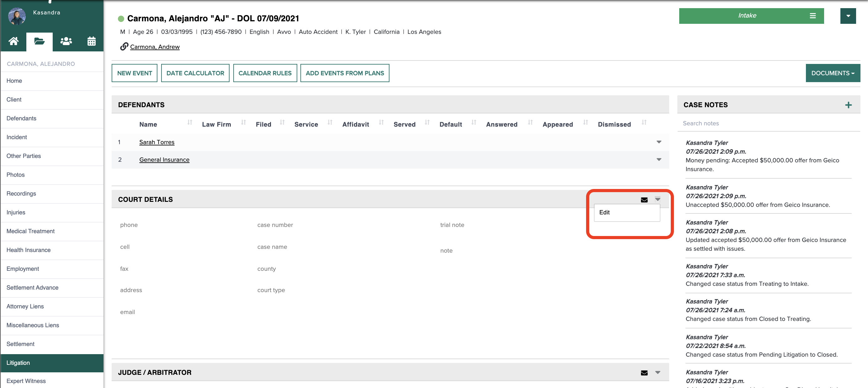The width and height of the screenshot is (868, 388).
Task: Open the Contacts people icon
Action: [66, 41]
